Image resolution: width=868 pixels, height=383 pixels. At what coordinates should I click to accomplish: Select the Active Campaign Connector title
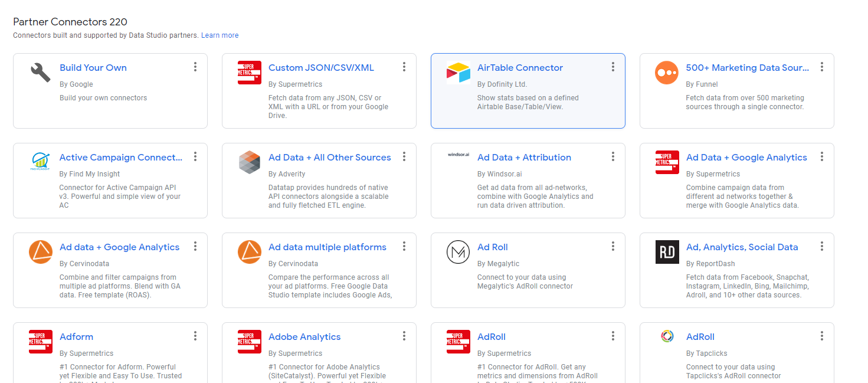tap(121, 158)
